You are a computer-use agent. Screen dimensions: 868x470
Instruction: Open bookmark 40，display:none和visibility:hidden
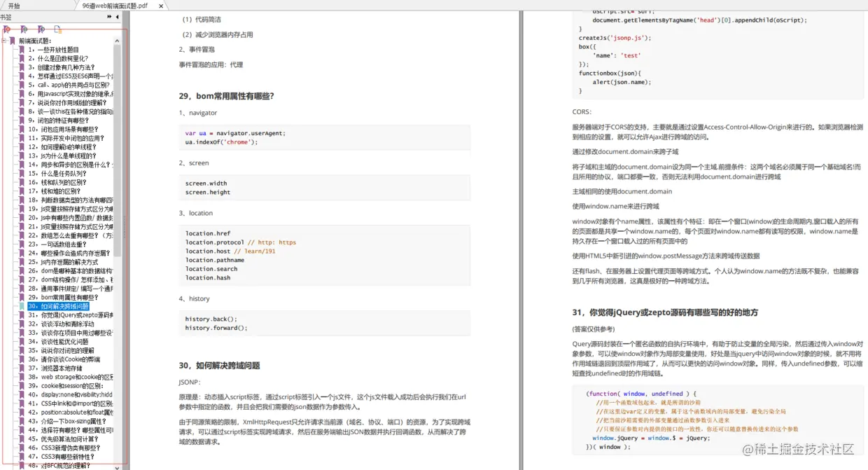click(x=70, y=394)
